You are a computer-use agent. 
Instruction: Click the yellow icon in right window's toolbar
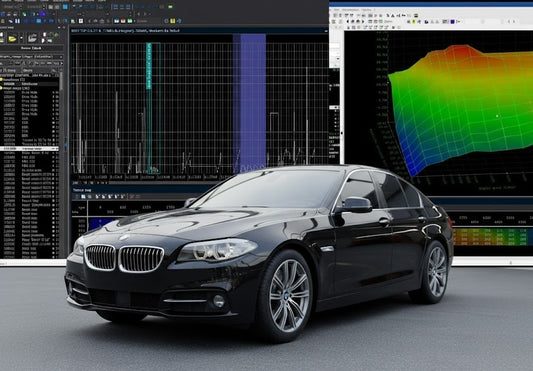click(x=413, y=22)
